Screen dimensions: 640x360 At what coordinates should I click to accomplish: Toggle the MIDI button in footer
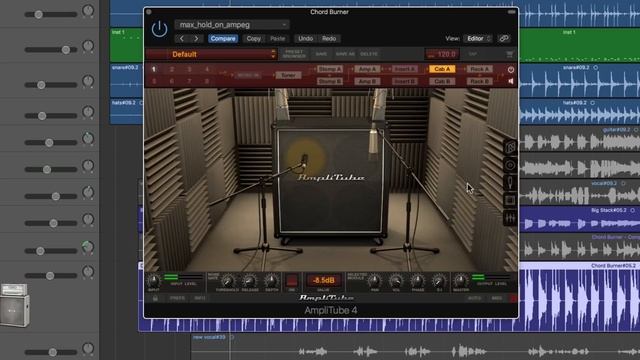(497, 298)
